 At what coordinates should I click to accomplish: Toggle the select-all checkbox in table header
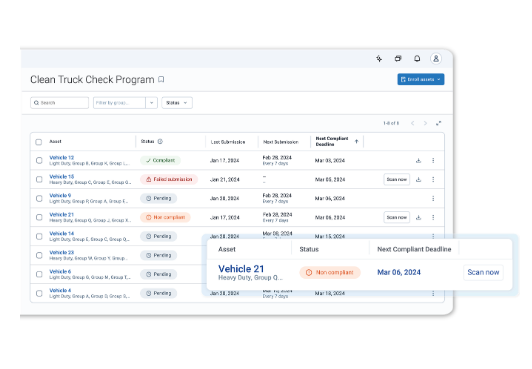[39, 142]
